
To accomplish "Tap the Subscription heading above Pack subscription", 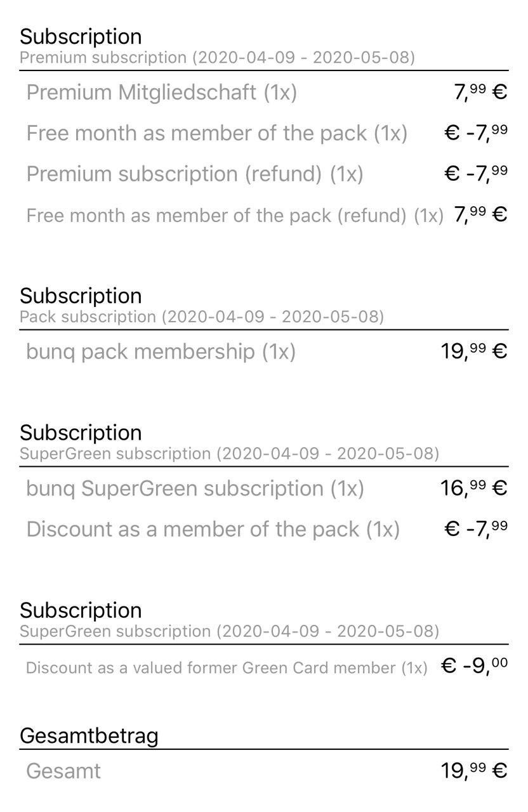I will [x=81, y=296].
